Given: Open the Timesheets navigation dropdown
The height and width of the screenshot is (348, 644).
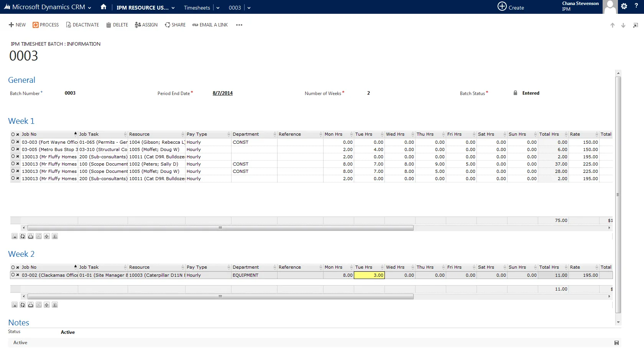Looking at the screenshot, I should 218,8.
